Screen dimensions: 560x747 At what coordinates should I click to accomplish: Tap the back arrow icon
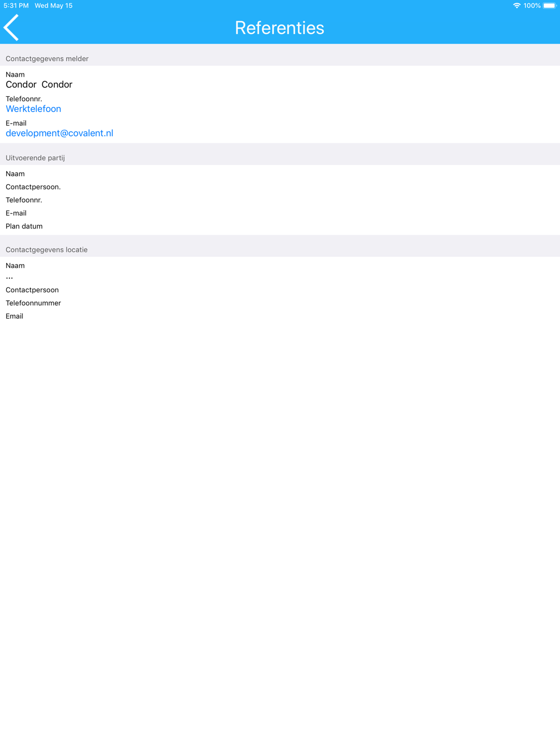click(11, 27)
